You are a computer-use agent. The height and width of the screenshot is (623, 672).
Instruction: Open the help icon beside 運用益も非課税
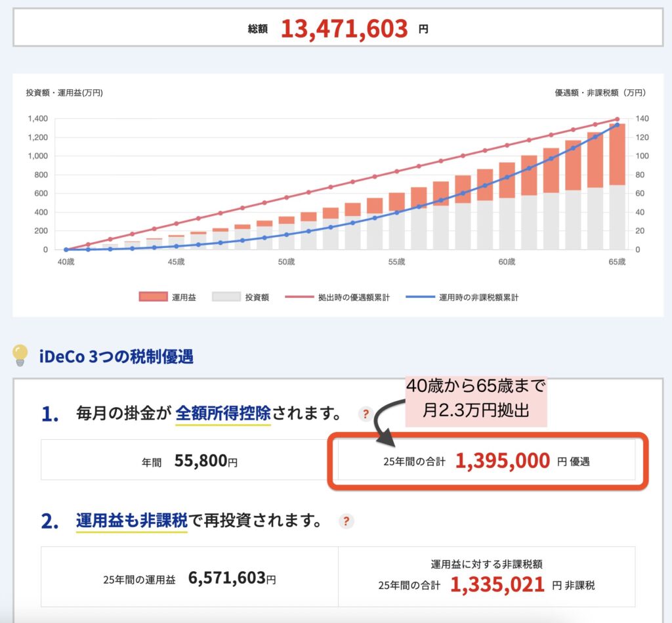pyautogui.click(x=346, y=521)
